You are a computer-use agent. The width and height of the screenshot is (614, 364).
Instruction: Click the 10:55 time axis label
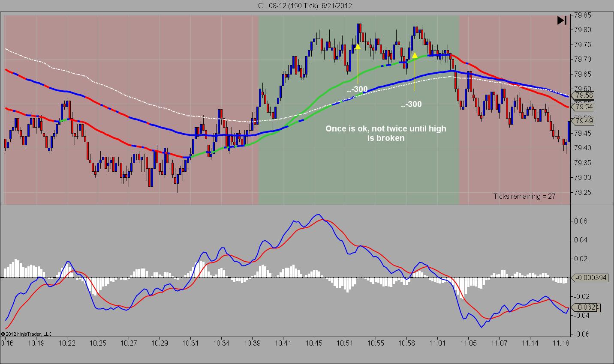tap(376, 343)
